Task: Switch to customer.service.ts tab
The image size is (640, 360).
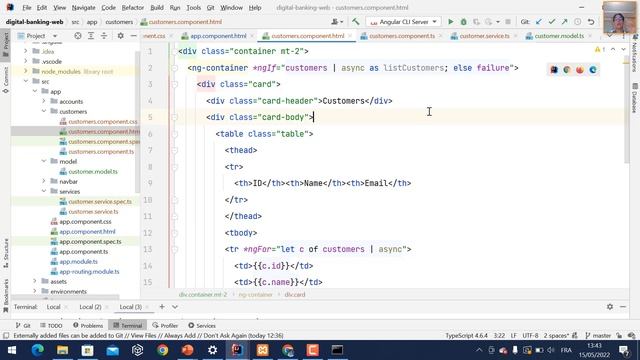Action: [x=484, y=36]
